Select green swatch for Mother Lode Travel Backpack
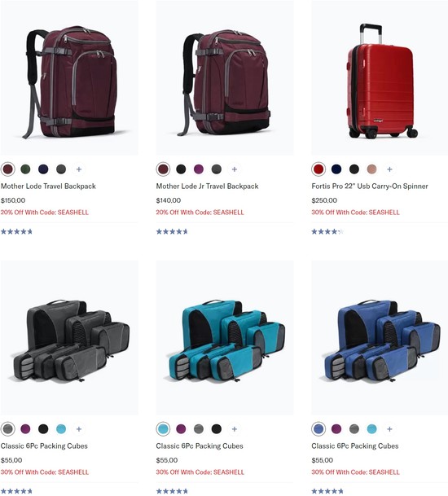The height and width of the screenshot is (496, 448). (x=25, y=169)
